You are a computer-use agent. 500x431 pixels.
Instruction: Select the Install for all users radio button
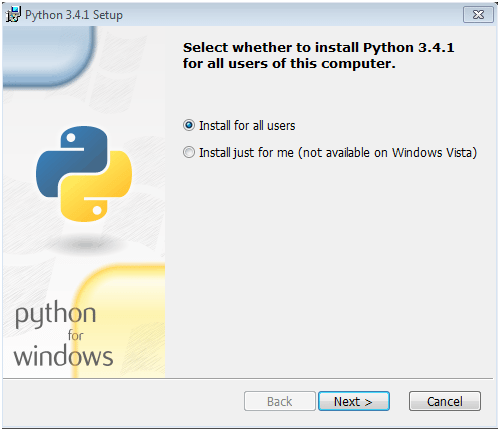coord(189,125)
